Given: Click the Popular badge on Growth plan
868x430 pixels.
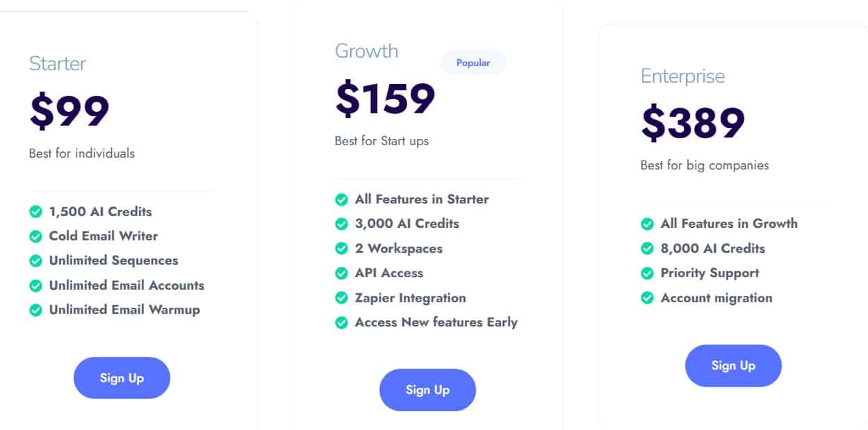Looking at the screenshot, I should coord(473,63).
